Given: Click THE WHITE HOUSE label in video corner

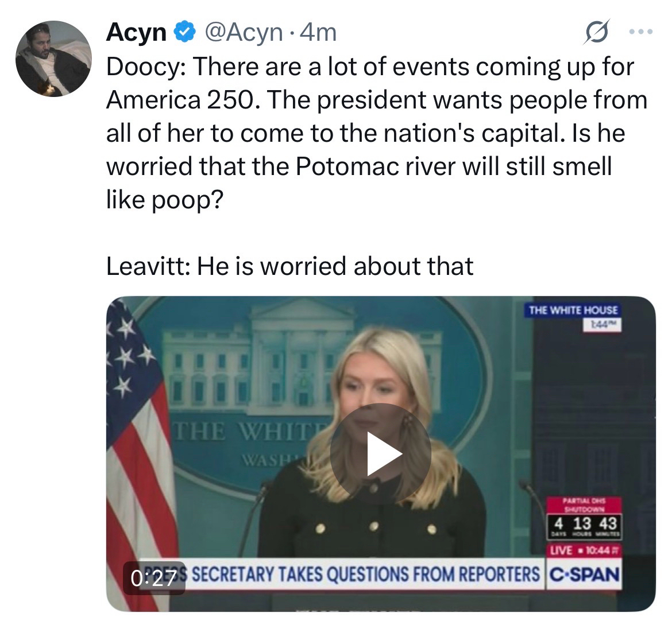Looking at the screenshot, I should [573, 310].
